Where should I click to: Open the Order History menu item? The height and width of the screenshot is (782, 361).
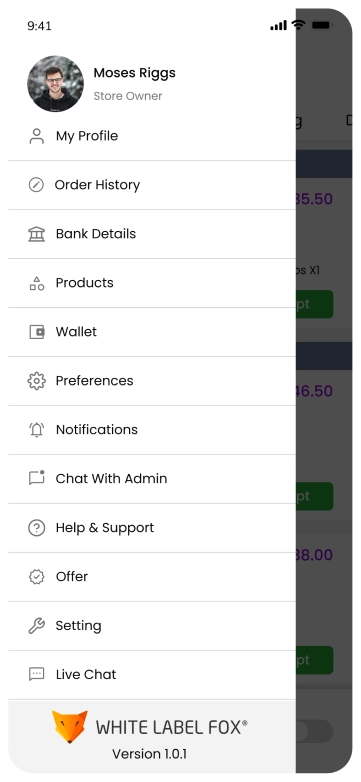coord(152,185)
